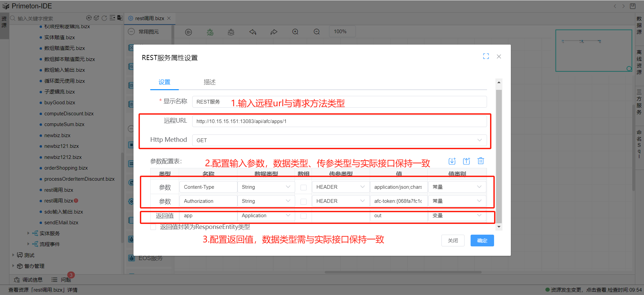
Task: Open the HEADER dropdown for Content-Type row
Action: point(340,187)
